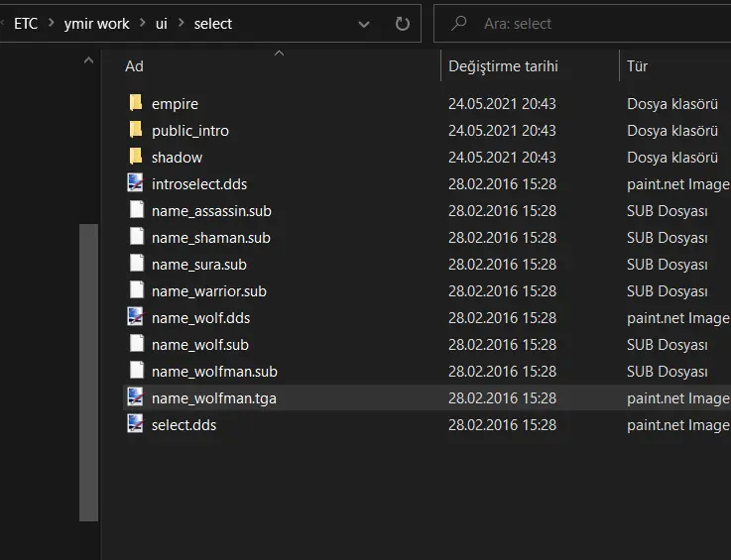731x560 pixels.
Task: Click the shadow folder icon
Action: [136, 157]
